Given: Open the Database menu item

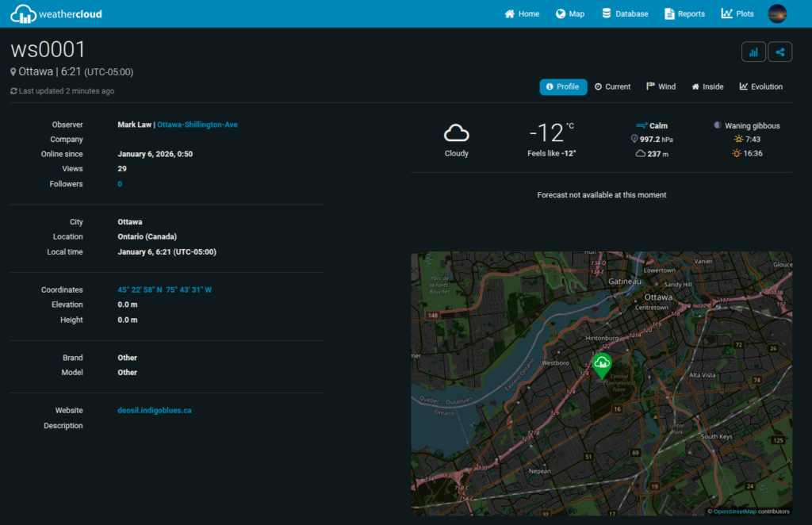Looking at the screenshot, I should click(x=625, y=13).
